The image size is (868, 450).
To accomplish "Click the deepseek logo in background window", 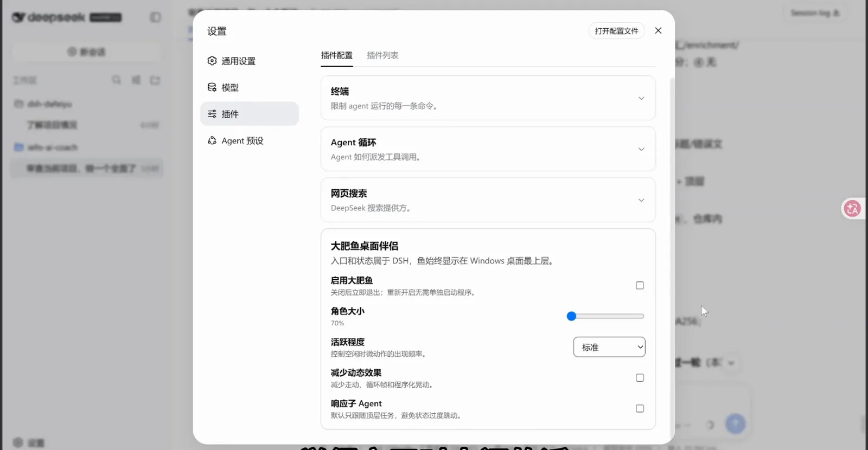I will 49,17.
